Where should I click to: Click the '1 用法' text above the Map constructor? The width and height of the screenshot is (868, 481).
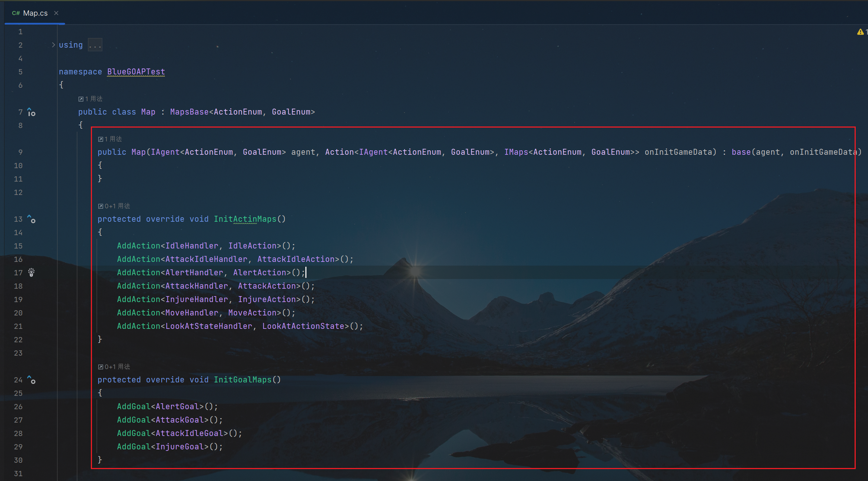pos(113,139)
